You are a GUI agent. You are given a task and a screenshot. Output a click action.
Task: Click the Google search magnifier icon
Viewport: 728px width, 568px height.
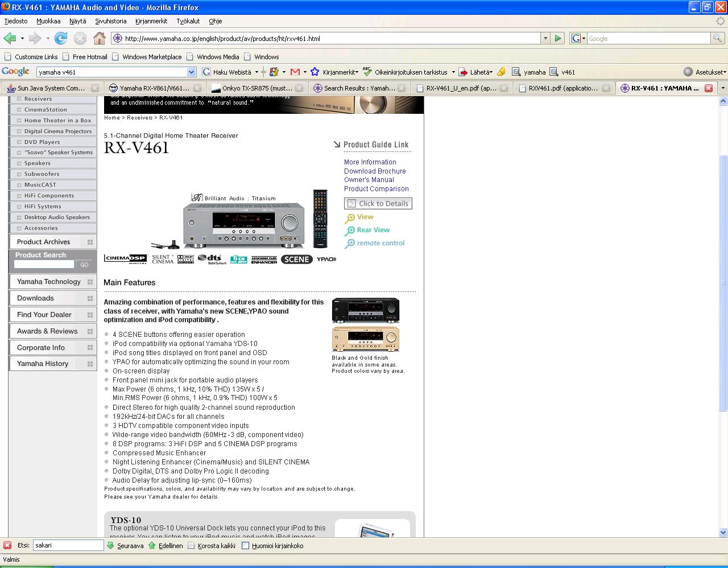pos(718,38)
